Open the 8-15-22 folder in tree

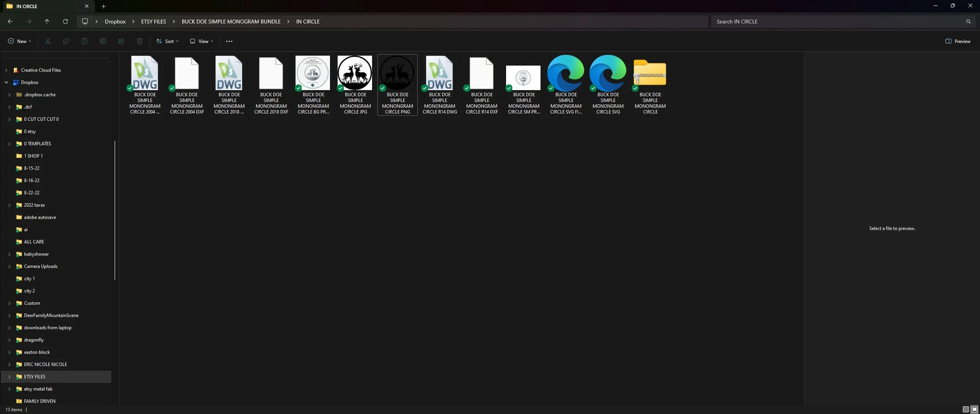32,168
